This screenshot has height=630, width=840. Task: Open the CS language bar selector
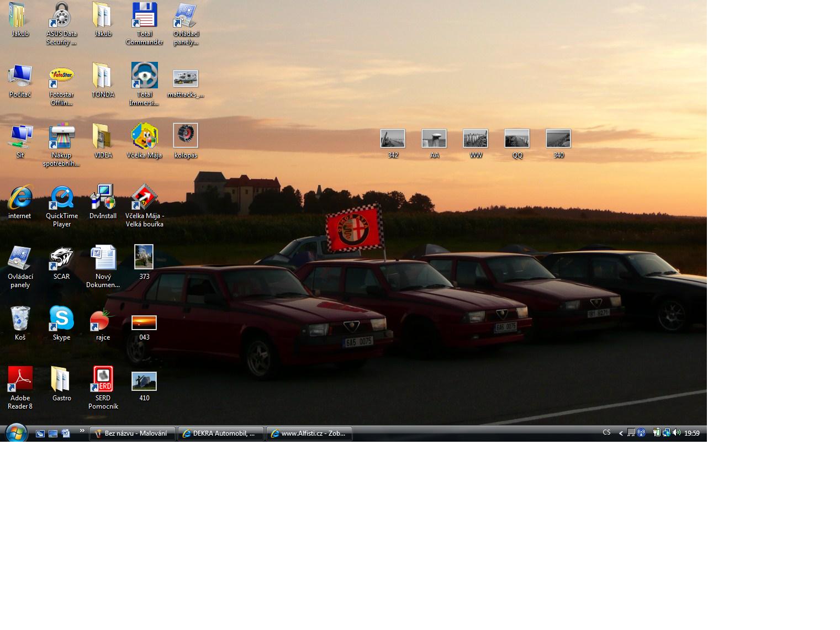(606, 433)
